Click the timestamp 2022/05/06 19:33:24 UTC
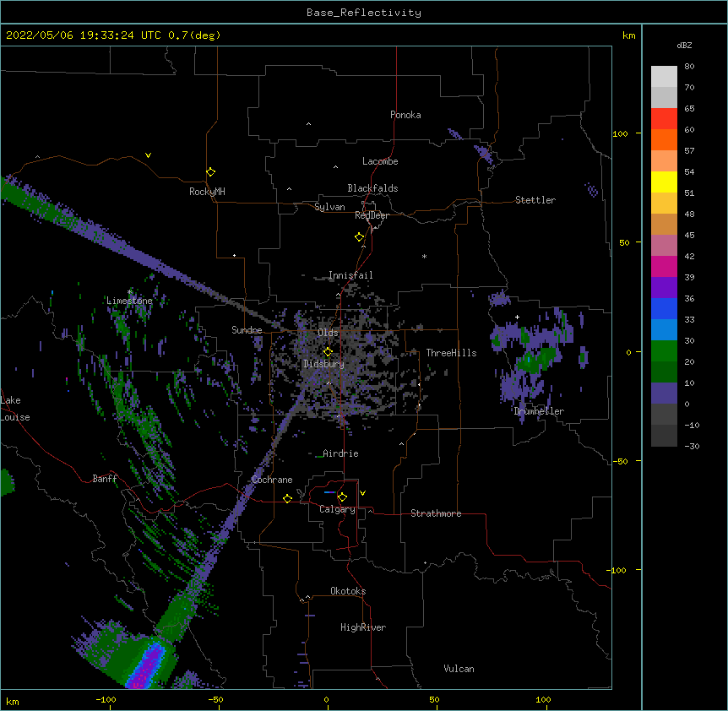The height and width of the screenshot is (711, 728). pos(84,35)
